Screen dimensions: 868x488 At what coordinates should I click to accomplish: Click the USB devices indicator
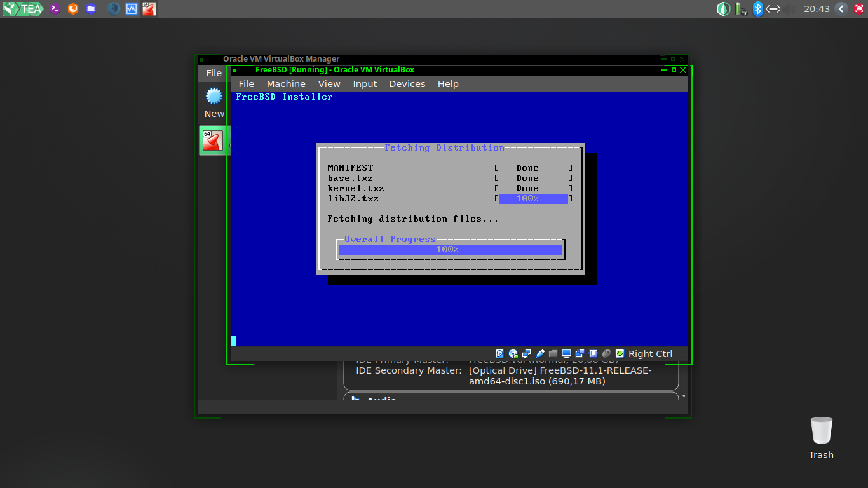click(540, 354)
